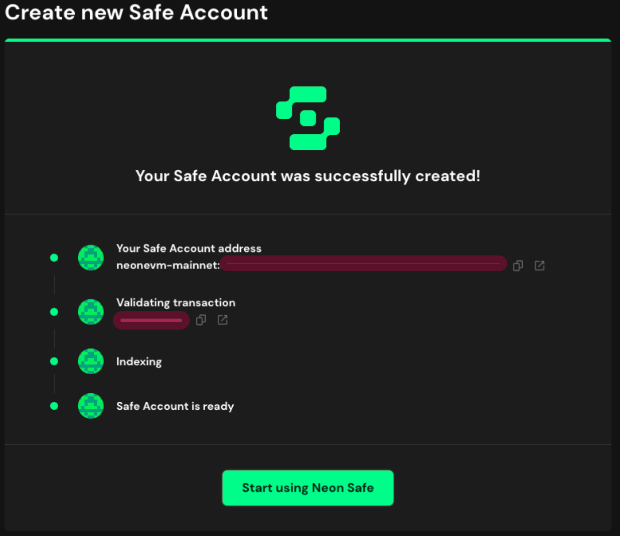Viewport: 620px width, 536px height.
Task: Click avatar next to Safe Account is ready
Action: click(91, 406)
